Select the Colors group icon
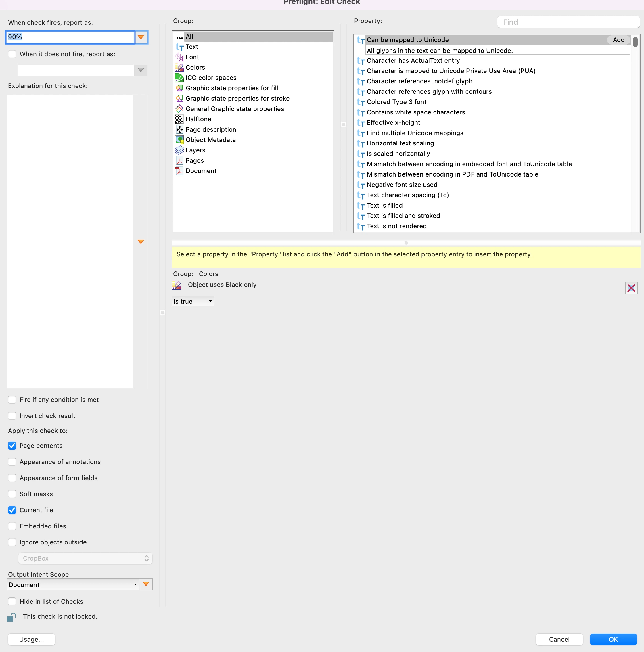 coord(179,68)
